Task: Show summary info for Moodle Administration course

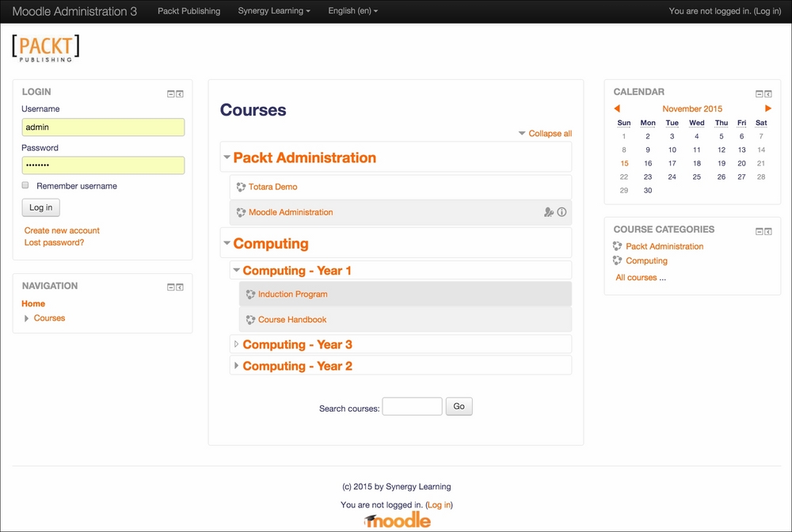Action: point(562,212)
